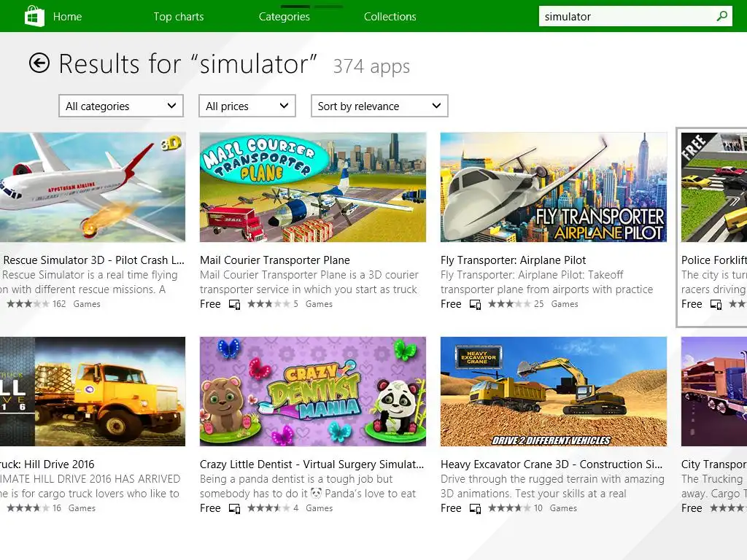The height and width of the screenshot is (560, 747).
Task: Open the Collections section
Action: [x=390, y=17]
